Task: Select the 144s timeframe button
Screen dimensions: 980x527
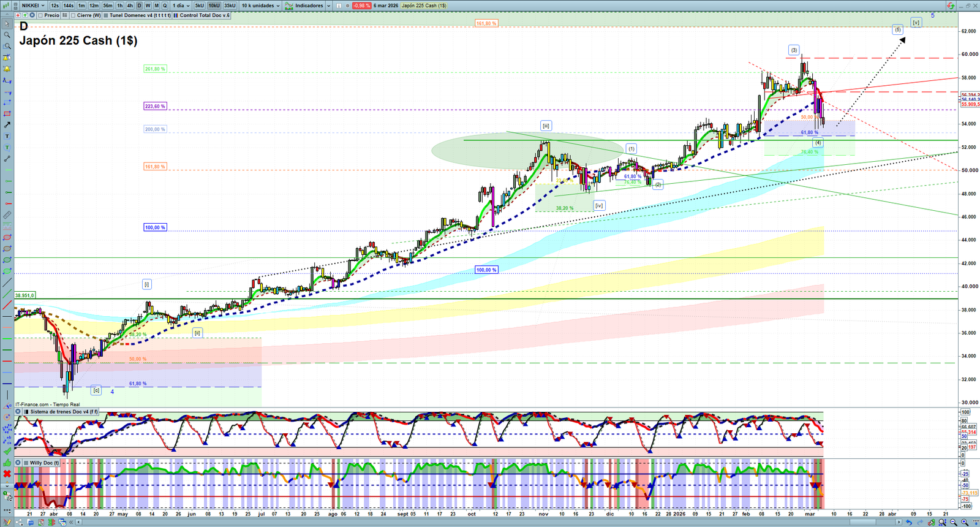Action: [68, 6]
